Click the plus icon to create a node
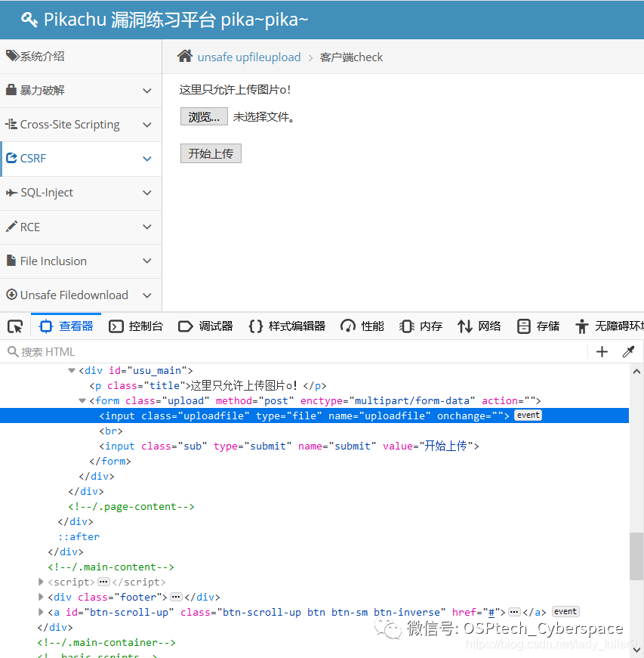644x658 pixels. (601, 351)
